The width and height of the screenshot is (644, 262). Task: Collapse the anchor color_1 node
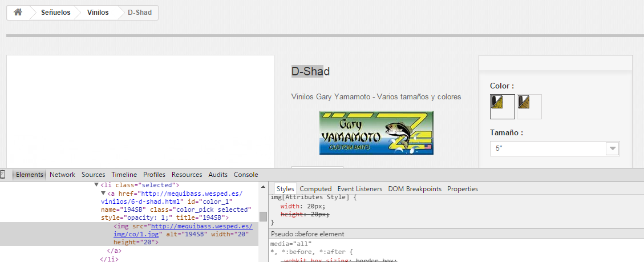(103, 194)
